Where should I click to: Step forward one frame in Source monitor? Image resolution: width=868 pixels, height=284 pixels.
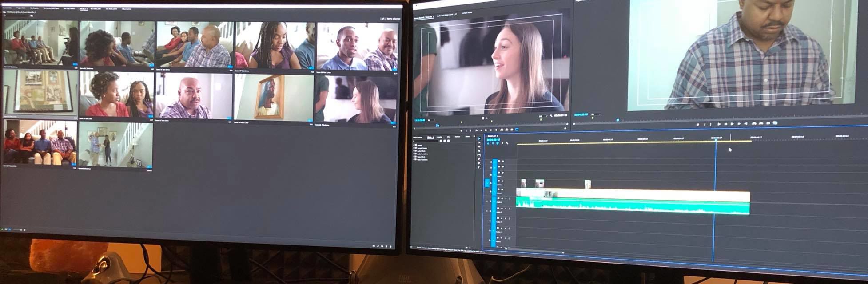pos(491,130)
